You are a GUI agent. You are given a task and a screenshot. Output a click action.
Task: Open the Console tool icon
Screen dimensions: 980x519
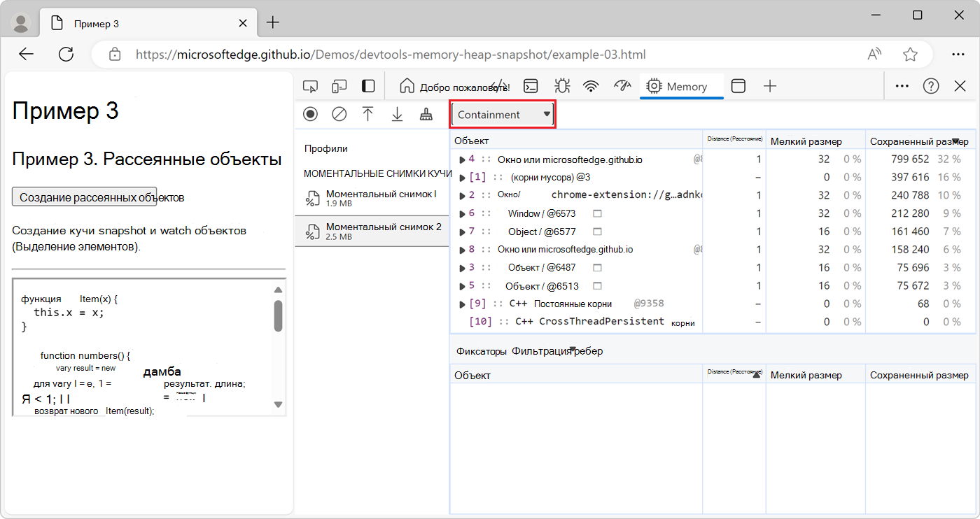(532, 86)
